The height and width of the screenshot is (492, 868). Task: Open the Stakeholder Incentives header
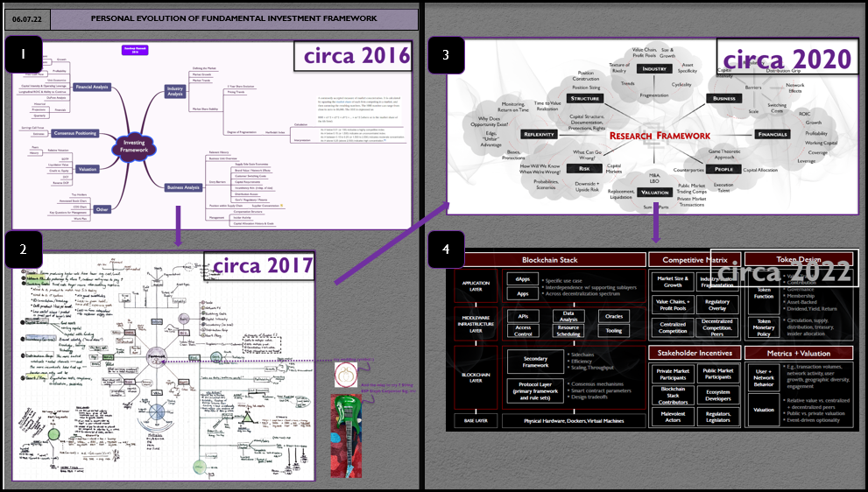[694, 352]
